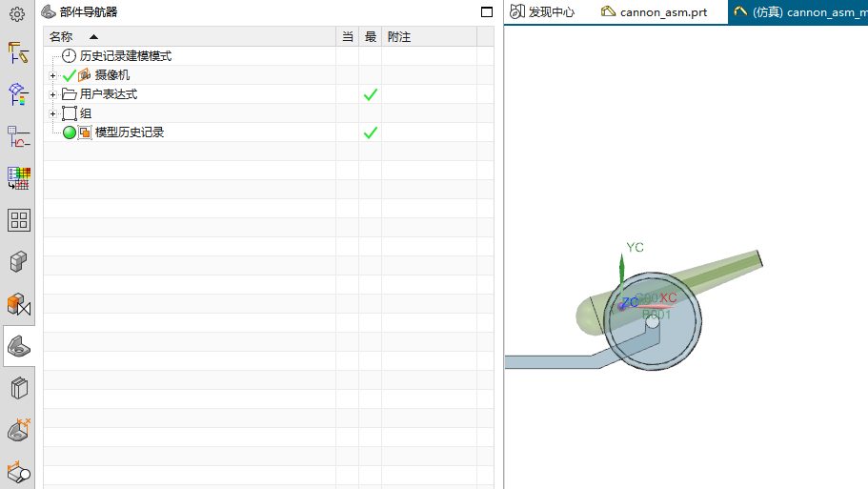This screenshot has width=868, height=489.
Task: Open the colored spreadsheet results sidebar tab
Action: point(18,178)
